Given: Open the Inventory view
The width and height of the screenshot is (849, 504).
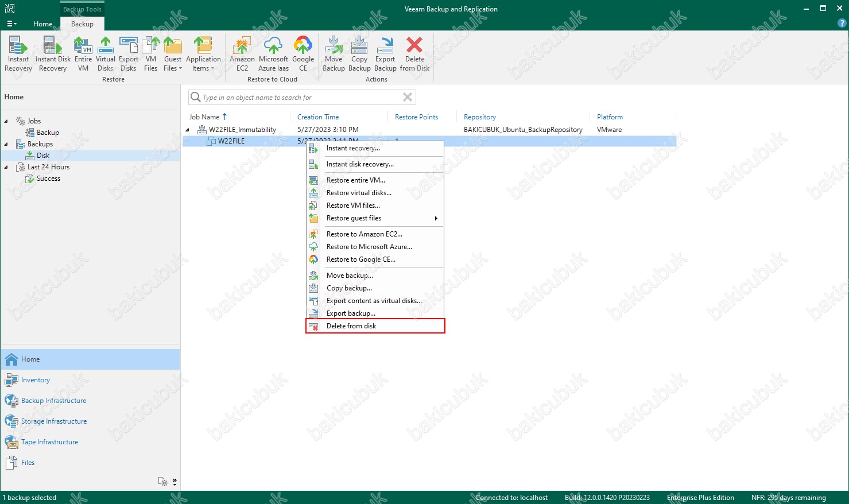Looking at the screenshot, I should click(x=91, y=380).
